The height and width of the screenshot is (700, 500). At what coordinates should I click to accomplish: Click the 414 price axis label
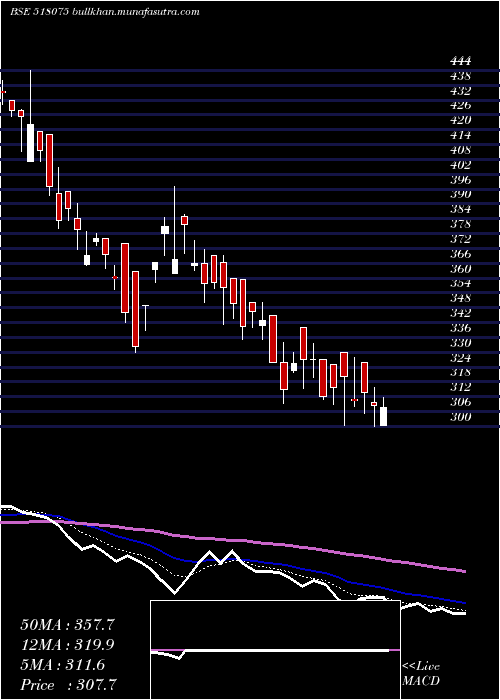click(460, 135)
